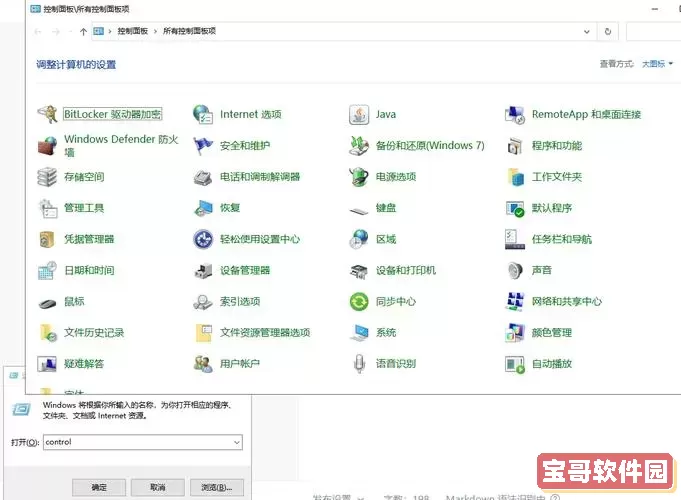Image resolution: width=681 pixels, height=500 pixels.
Task: Expand address bar history dropdown arrow
Action: click(x=587, y=32)
